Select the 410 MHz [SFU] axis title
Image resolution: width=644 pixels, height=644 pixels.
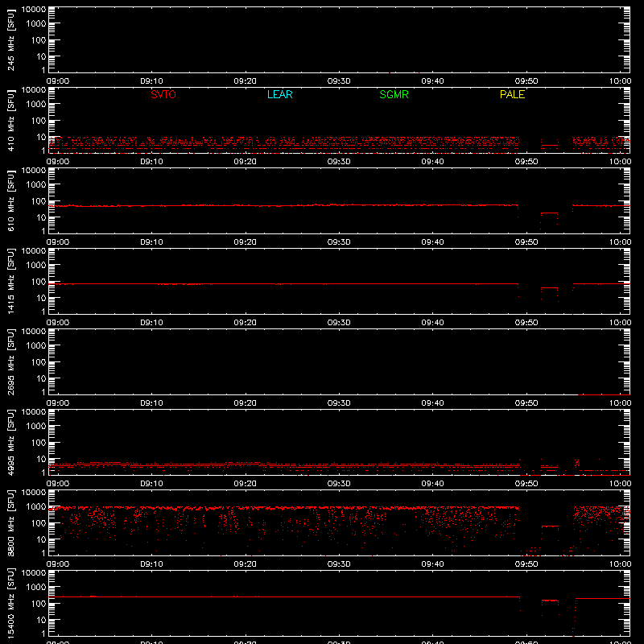[10, 120]
